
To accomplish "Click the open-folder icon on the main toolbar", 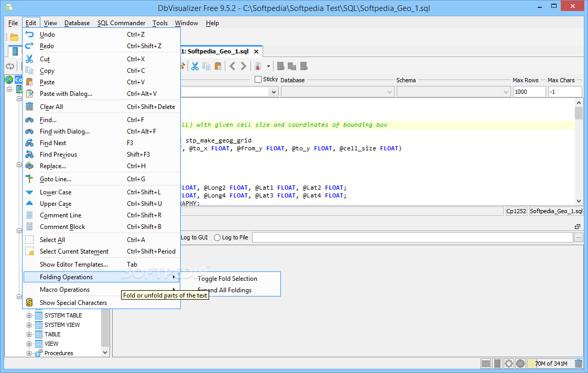I will (14, 37).
